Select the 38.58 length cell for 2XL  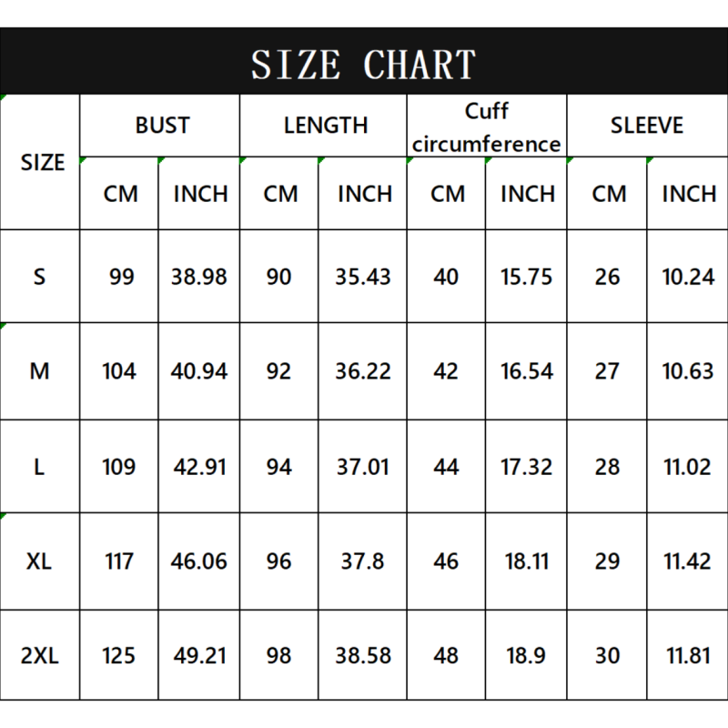point(362,655)
